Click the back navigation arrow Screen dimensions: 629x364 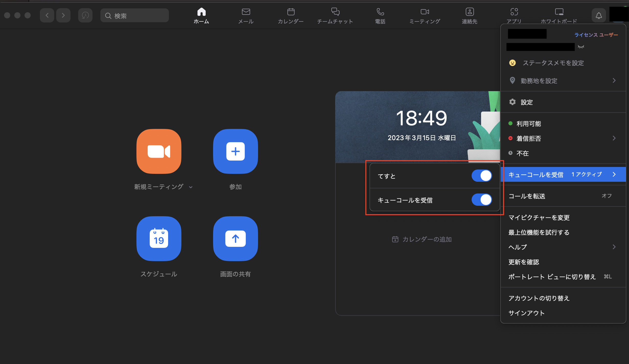[x=47, y=15]
